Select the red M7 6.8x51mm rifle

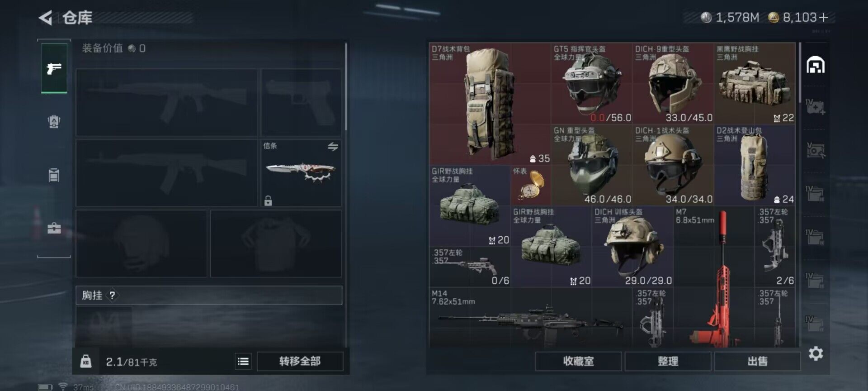click(714, 276)
